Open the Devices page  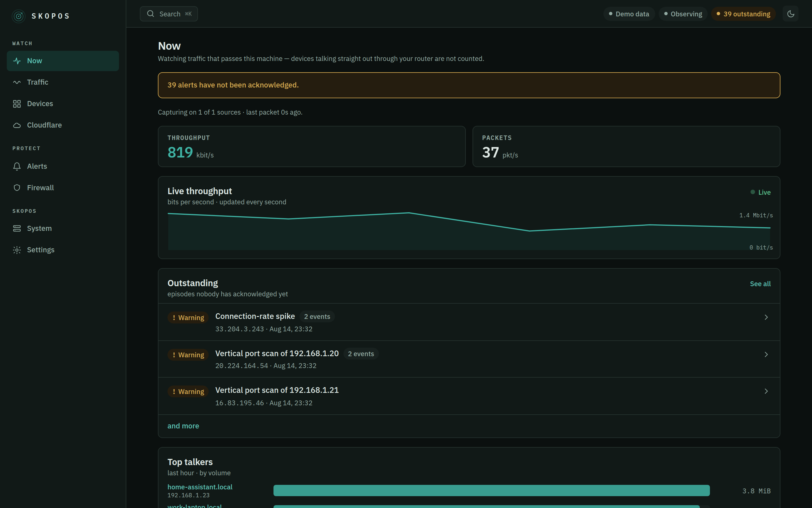(63, 104)
